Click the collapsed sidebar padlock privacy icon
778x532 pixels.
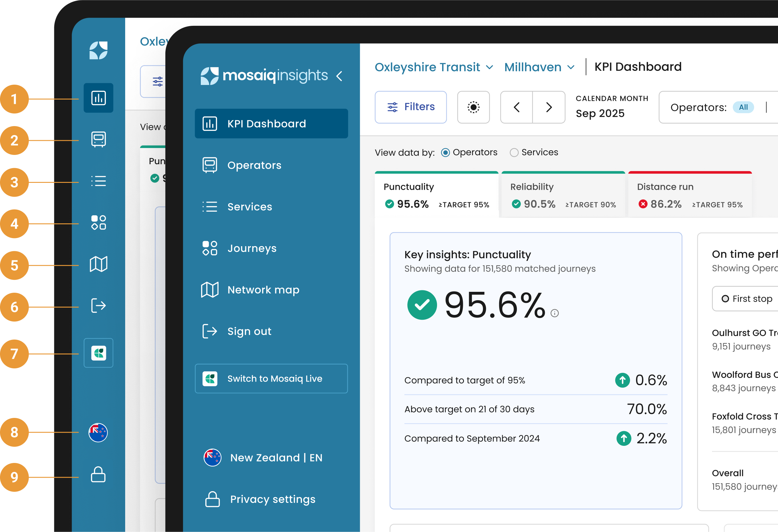(98, 474)
